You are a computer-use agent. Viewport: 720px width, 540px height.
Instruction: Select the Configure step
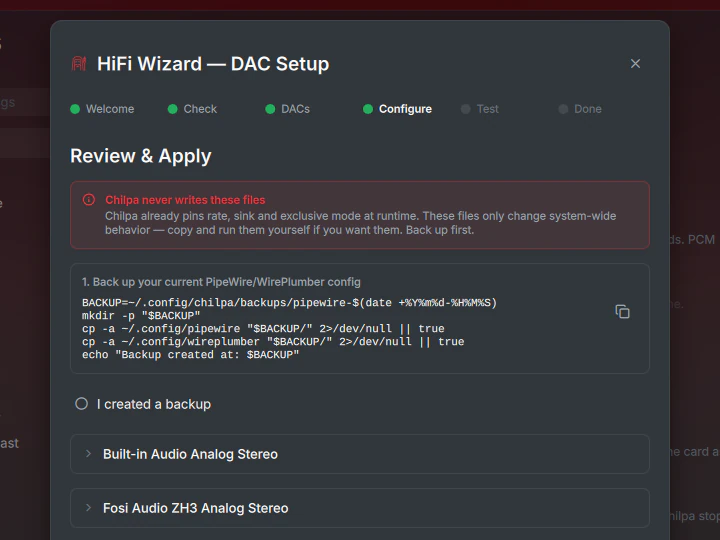[x=398, y=109]
